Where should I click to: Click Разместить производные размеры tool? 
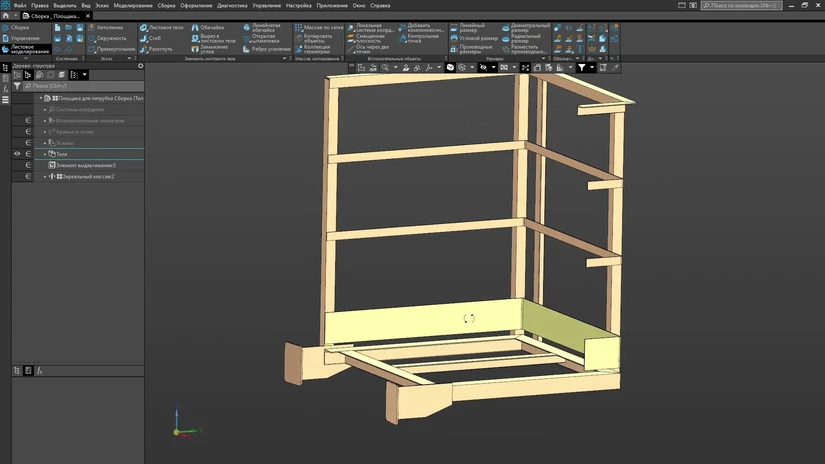point(525,49)
